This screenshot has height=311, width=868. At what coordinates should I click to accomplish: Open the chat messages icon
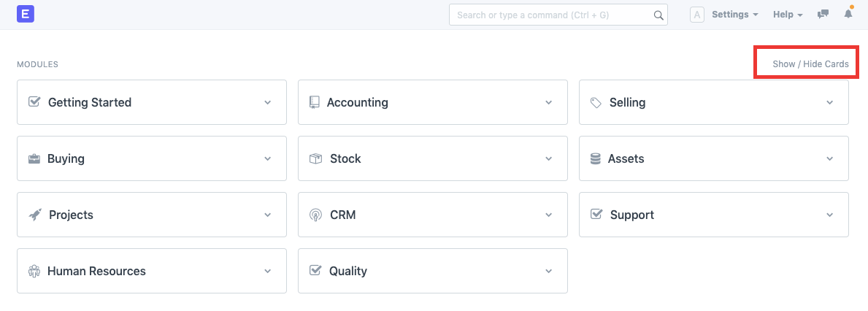pyautogui.click(x=823, y=15)
